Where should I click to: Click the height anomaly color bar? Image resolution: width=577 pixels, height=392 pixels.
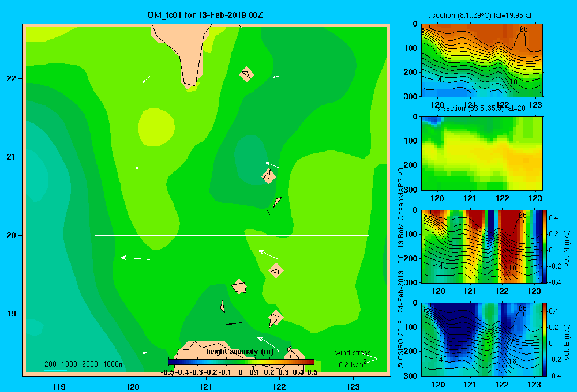[241, 362]
